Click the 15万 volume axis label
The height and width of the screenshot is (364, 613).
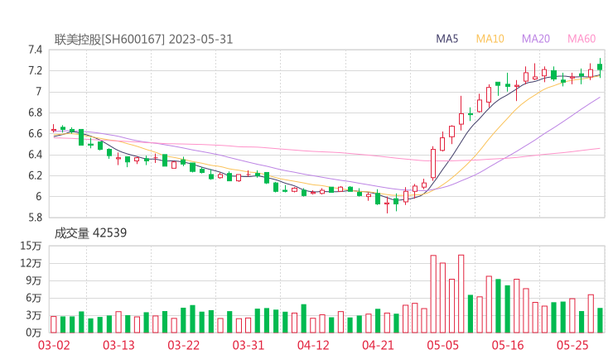[31, 246]
